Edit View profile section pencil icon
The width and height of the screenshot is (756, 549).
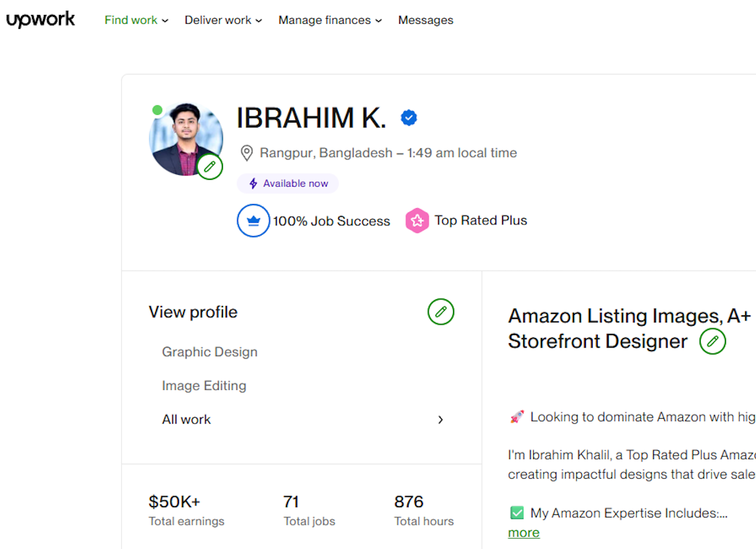pos(441,312)
